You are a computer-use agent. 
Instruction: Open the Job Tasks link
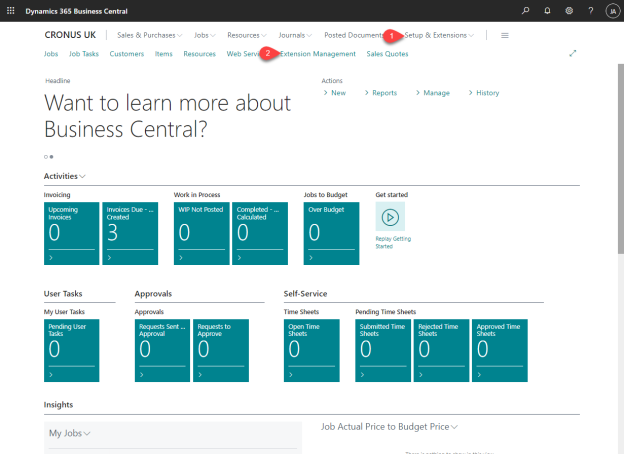(x=84, y=54)
